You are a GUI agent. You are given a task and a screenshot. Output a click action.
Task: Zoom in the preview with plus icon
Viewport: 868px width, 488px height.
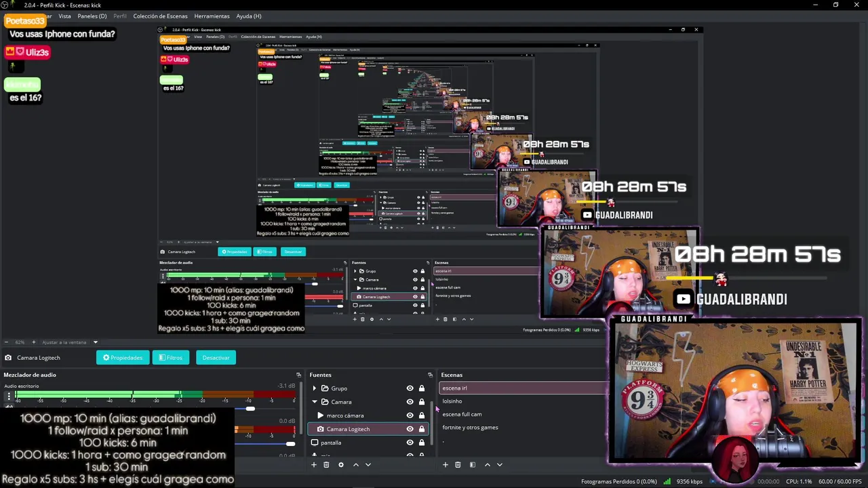pyautogui.click(x=34, y=342)
